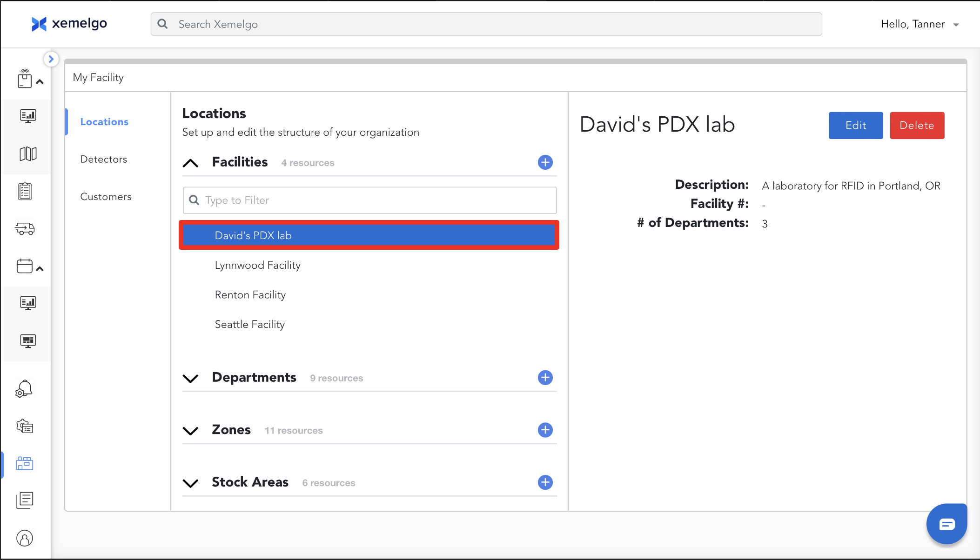Open the delivery truck icon in sidebar

tap(25, 229)
